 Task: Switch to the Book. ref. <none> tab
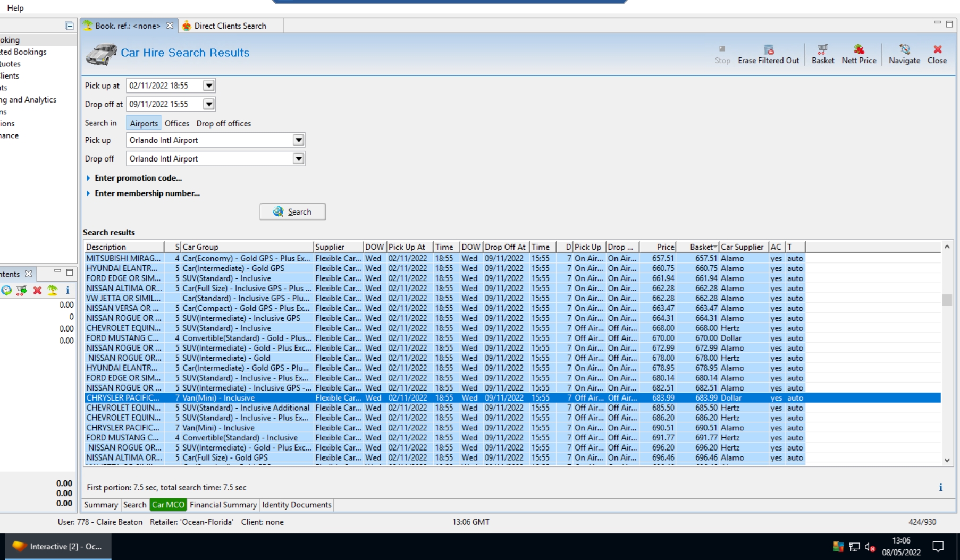click(128, 26)
